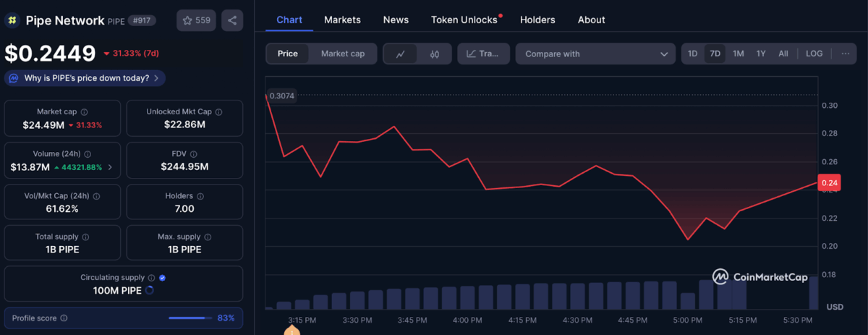This screenshot has width=868, height=335.
Task: Expand Why is PIPE's price down today
Action: tap(85, 78)
